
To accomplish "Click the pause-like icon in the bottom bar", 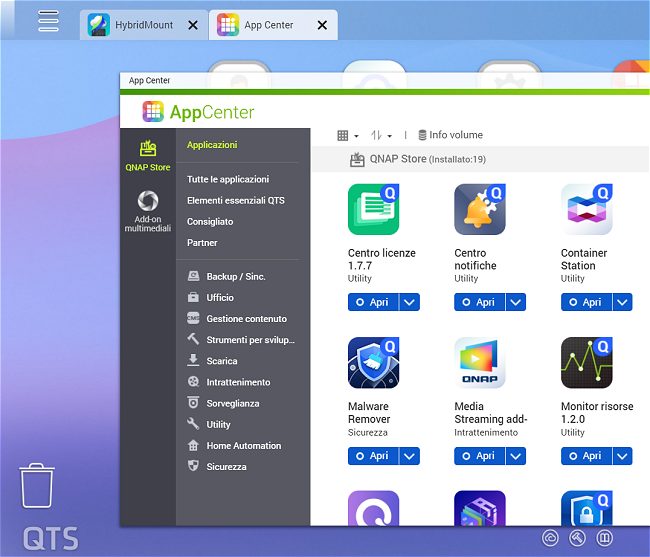I will click(604, 538).
